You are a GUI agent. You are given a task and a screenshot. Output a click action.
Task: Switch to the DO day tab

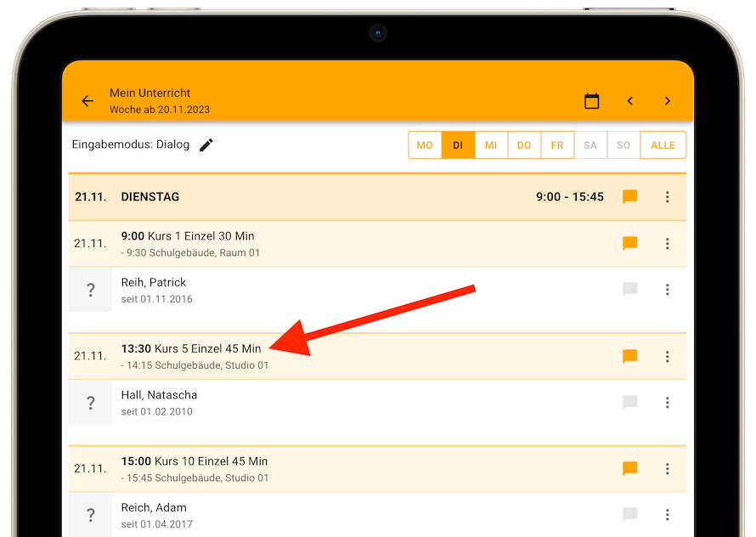[524, 145]
